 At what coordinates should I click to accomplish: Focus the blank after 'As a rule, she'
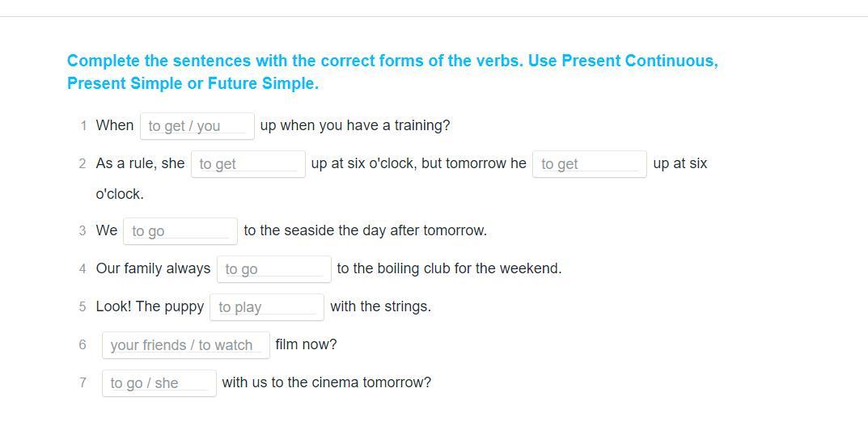(248, 164)
